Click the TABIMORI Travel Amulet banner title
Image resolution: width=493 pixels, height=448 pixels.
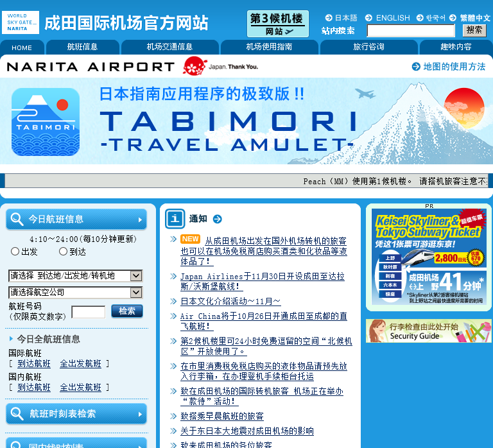tap(228, 130)
